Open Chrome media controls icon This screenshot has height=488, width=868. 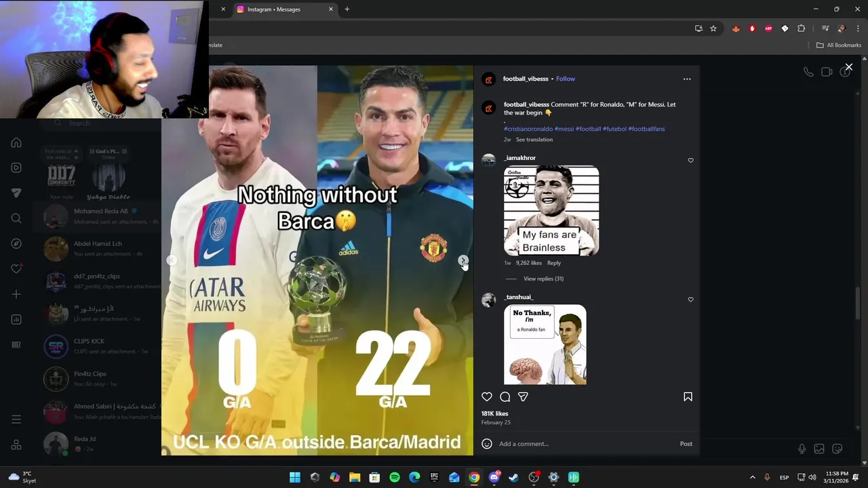tap(825, 28)
